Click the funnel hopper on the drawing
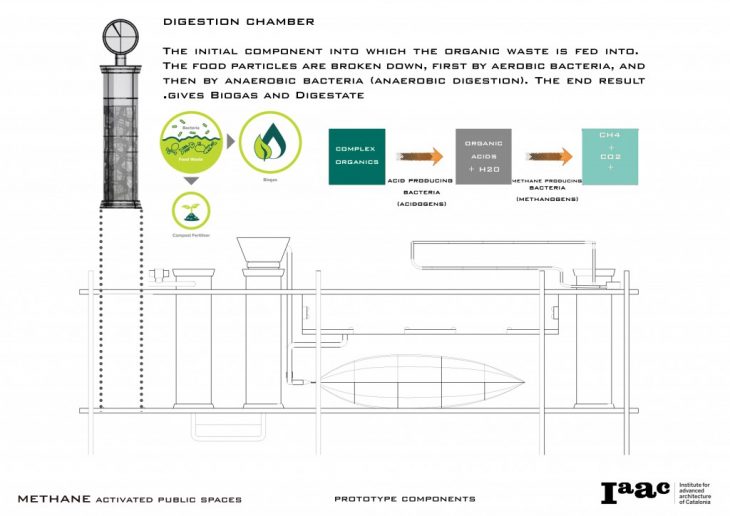The image size is (730, 516). pos(262,252)
